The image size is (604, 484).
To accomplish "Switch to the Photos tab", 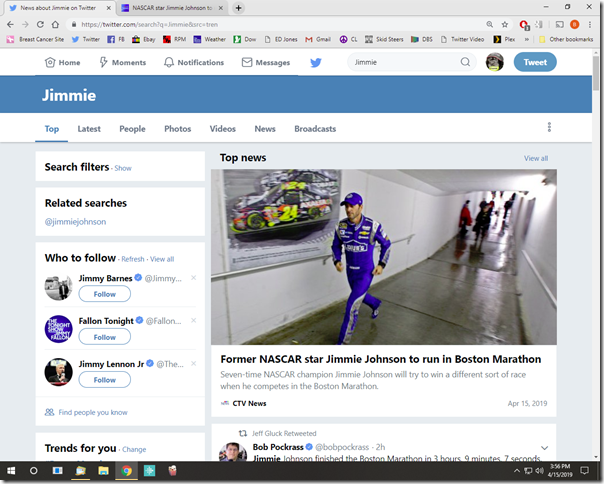I will (x=178, y=129).
